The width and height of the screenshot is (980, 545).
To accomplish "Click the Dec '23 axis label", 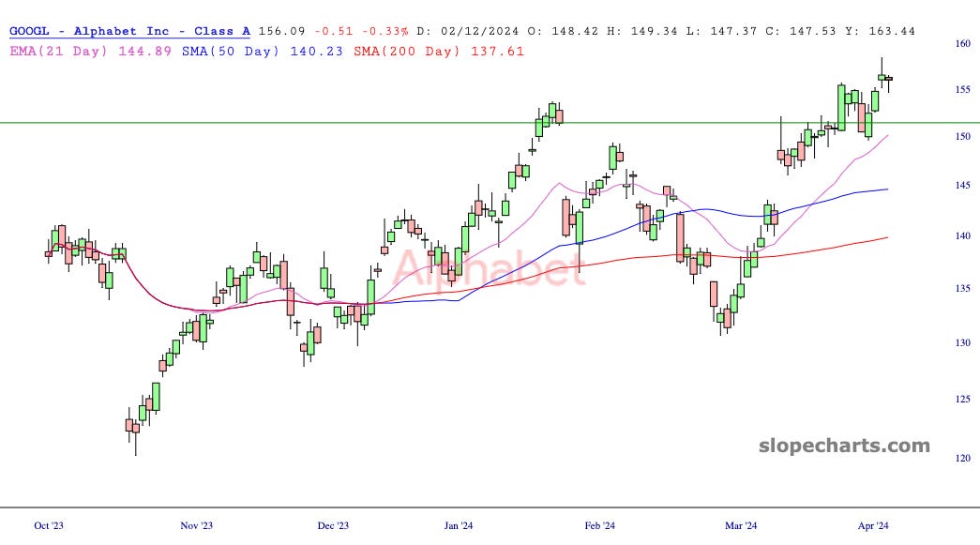I will [x=333, y=525].
